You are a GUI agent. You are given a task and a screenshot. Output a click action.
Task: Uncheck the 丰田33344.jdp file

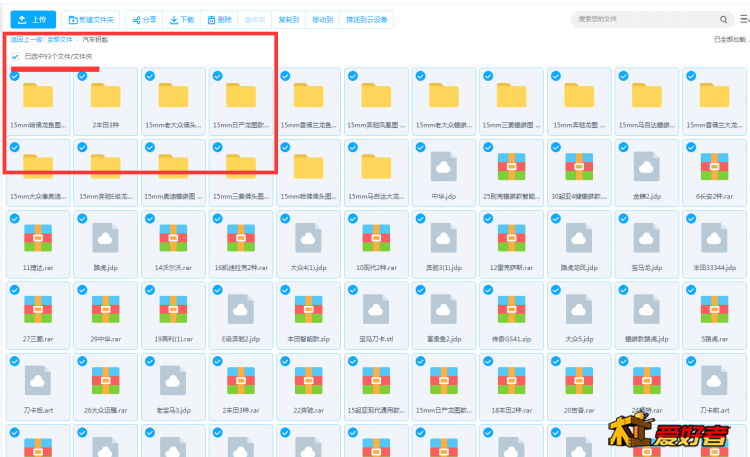691,218
